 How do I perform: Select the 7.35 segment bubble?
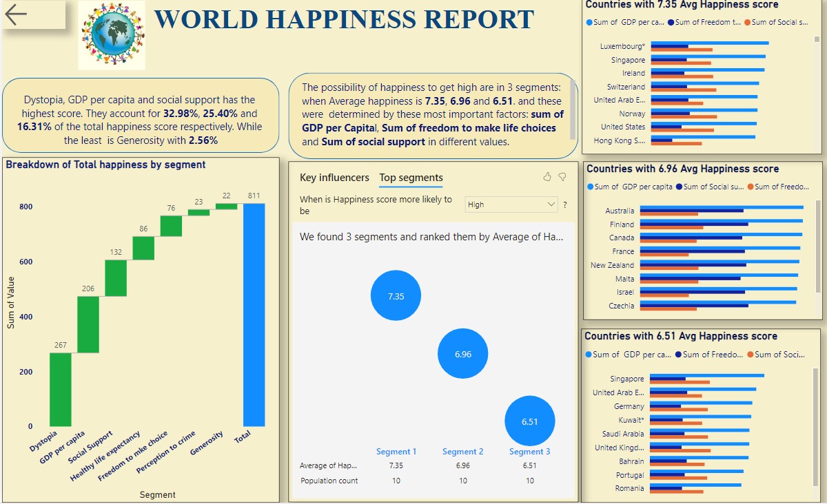(396, 295)
